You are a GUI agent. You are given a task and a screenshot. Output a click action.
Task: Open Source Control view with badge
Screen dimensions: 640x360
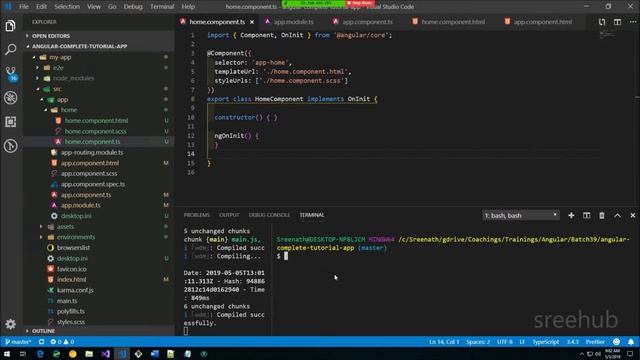coord(11,74)
